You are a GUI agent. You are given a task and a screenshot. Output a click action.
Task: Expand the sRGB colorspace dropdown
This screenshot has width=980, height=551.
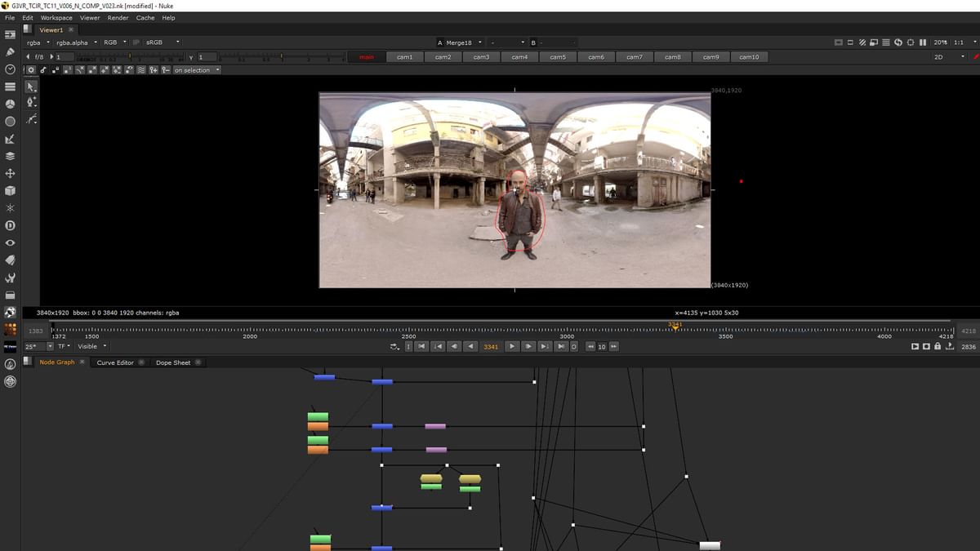tap(162, 42)
